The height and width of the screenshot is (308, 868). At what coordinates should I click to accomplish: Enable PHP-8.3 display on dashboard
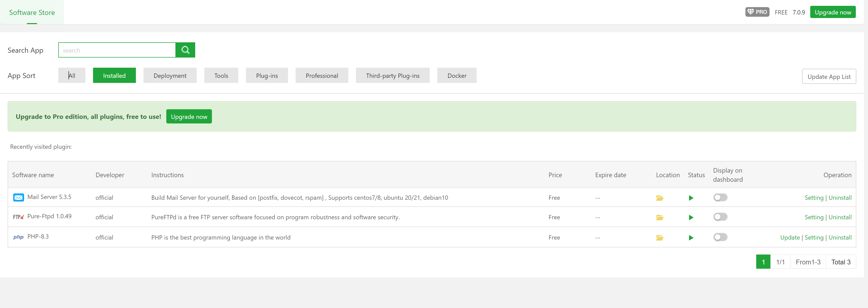[x=720, y=237]
